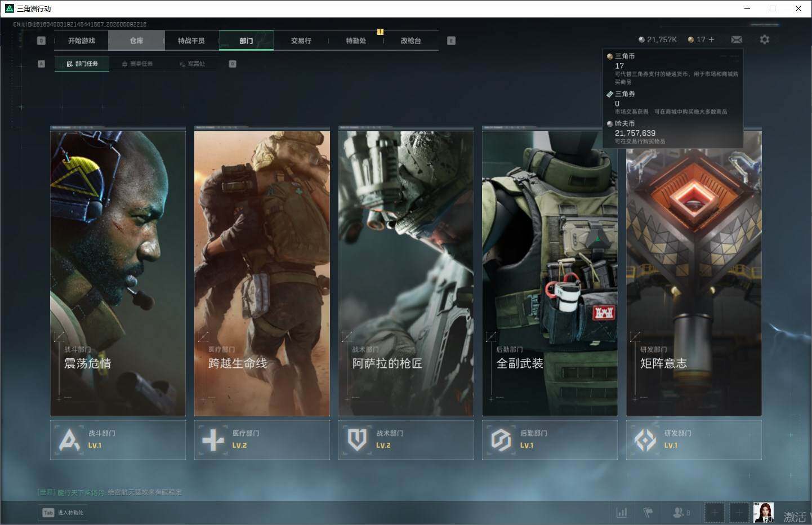
Task: Switch to the 开始游戏 tab
Action: pyautogui.click(x=82, y=41)
